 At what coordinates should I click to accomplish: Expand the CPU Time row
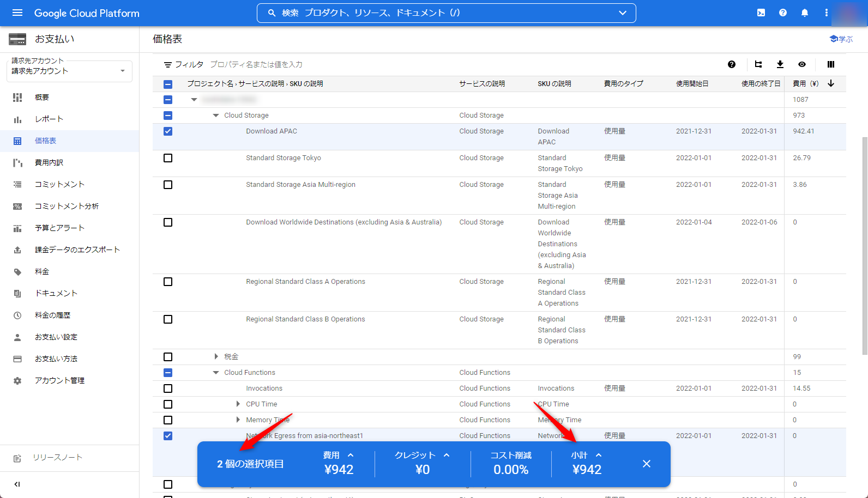238,404
